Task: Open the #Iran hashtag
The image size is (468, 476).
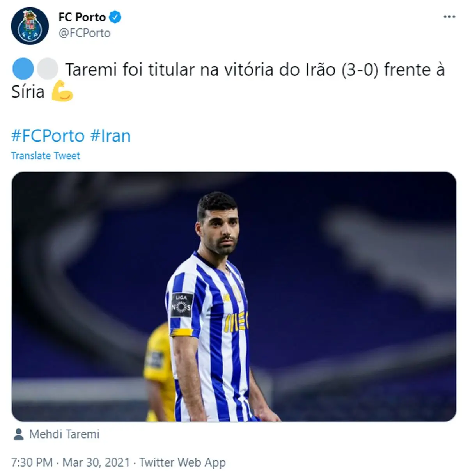Action: pyautogui.click(x=110, y=136)
